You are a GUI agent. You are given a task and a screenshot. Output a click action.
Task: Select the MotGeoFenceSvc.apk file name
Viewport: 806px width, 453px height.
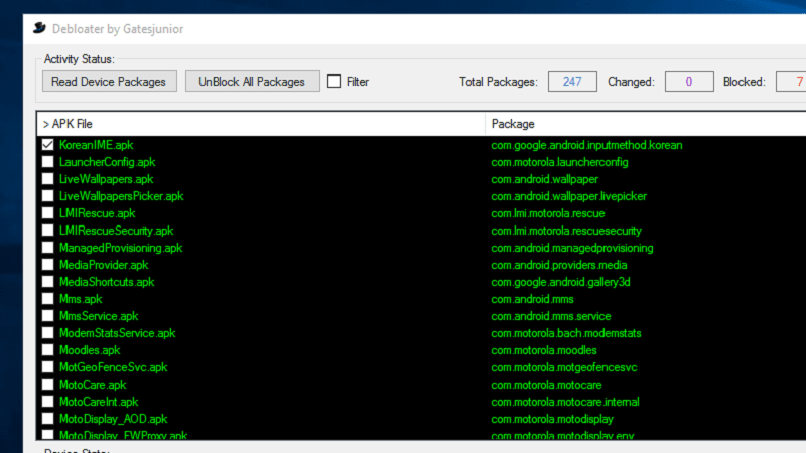113,367
